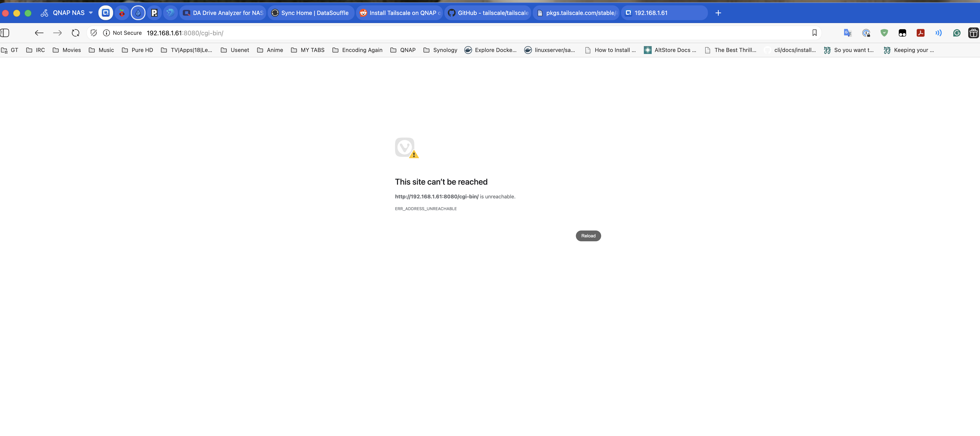Open the Adobe Acrobat extension
Image resolution: width=980 pixels, height=436 pixels.
click(x=920, y=33)
